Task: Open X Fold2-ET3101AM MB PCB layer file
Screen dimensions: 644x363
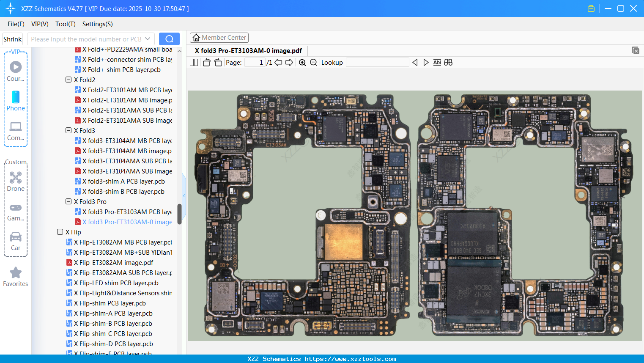Action: point(123,90)
